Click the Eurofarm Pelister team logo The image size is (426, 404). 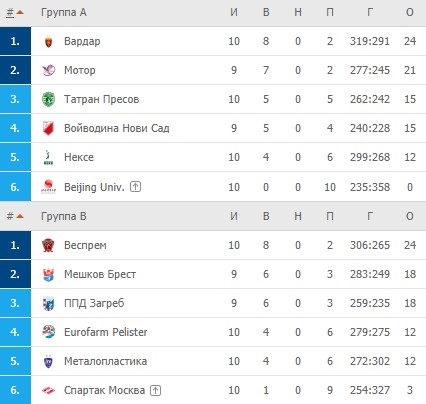pyautogui.click(x=48, y=332)
